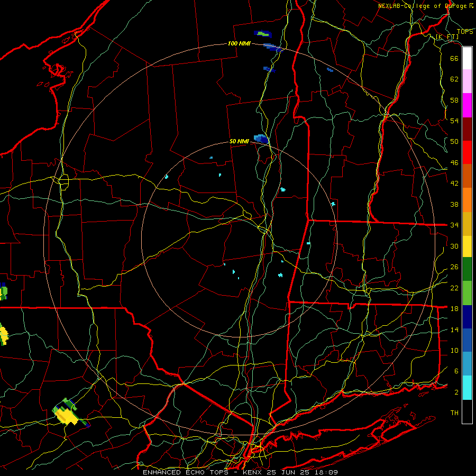Click the black TH threshold swatch
Screen dimensions: 476x476
click(x=467, y=411)
